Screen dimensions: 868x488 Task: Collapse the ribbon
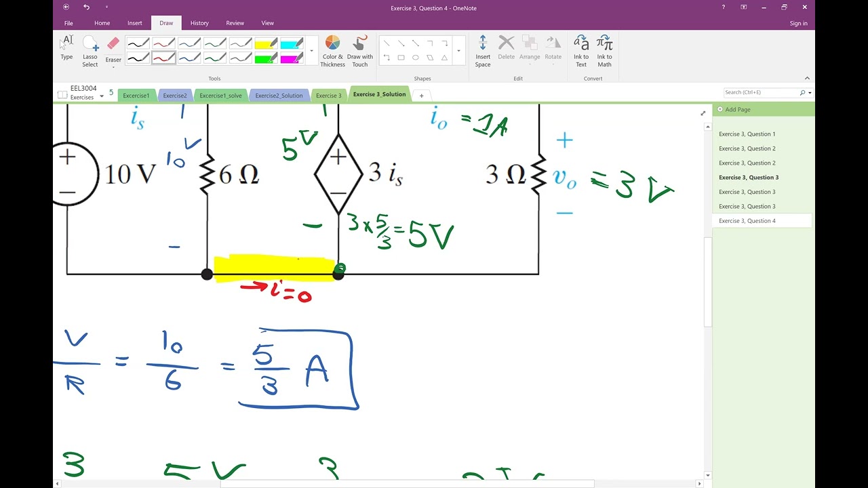[807, 78]
